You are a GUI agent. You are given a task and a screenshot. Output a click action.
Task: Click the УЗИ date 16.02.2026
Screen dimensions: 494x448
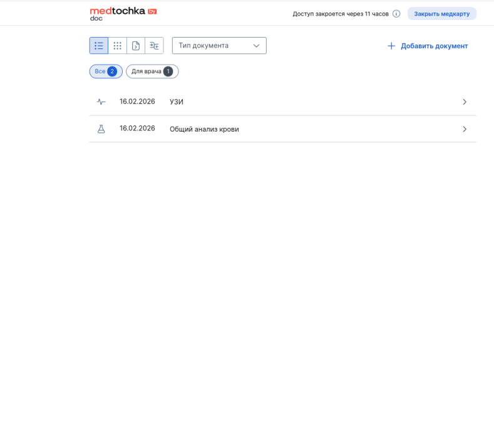pos(137,102)
